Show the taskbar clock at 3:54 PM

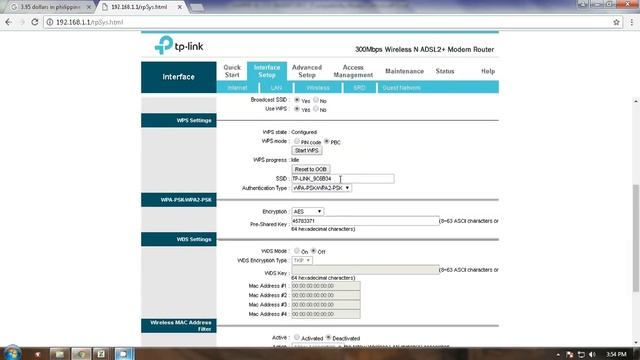coord(616,354)
